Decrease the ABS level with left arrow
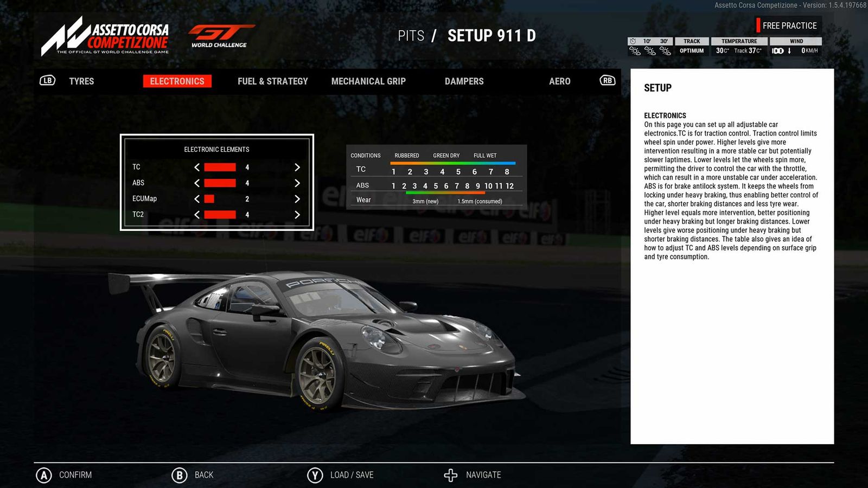Viewport: 868px width, 488px height. click(x=197, y=183)
